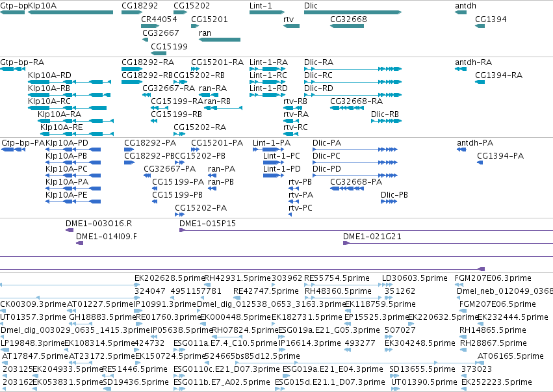
Task: Select the CG1394-PA protein label
Action: click(500, 156)
